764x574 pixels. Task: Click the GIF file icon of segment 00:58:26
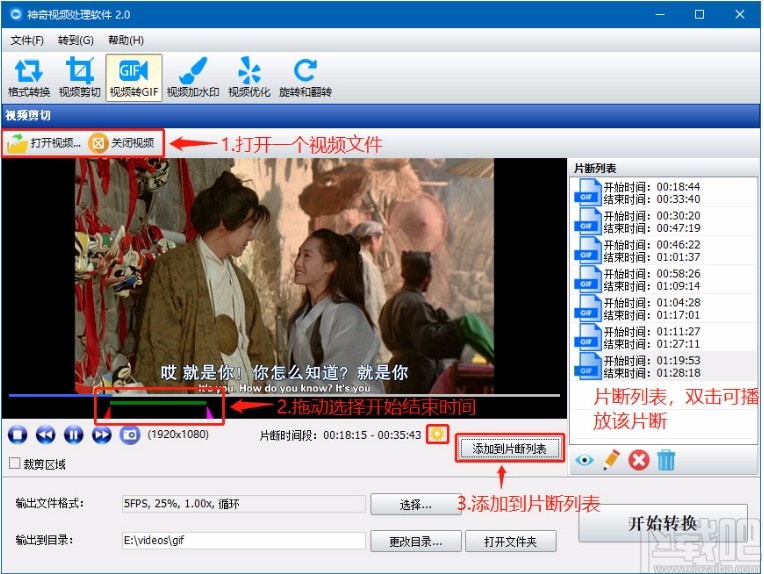click(x=588, y=280)
